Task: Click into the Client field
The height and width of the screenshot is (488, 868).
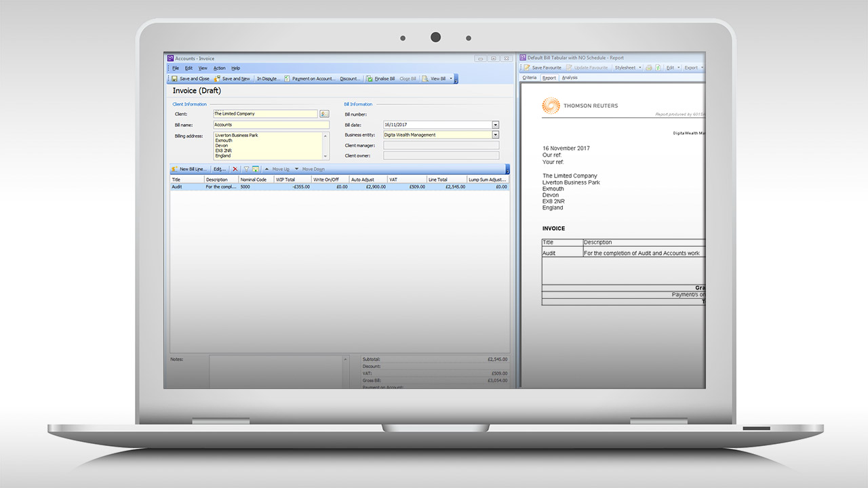Action: point(265,114)
